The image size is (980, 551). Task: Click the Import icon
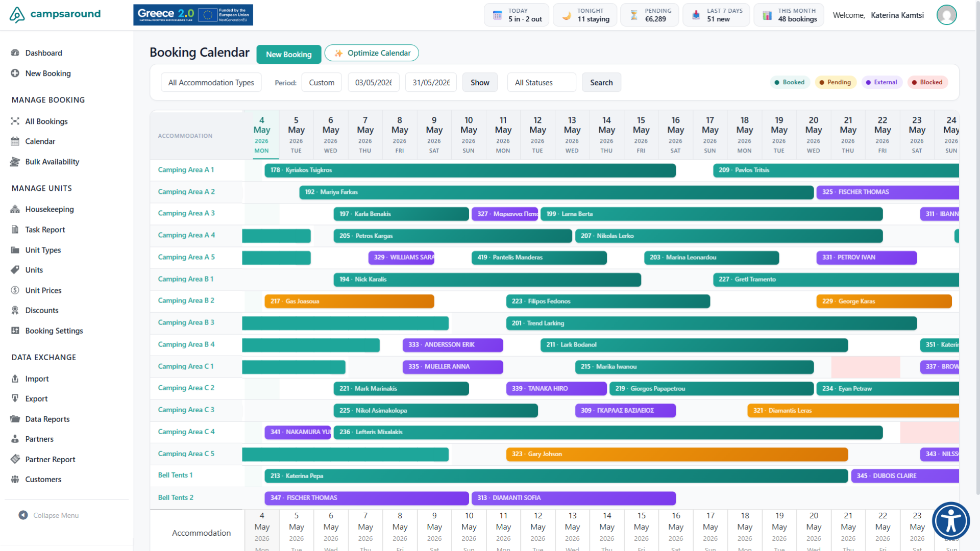click(x=15, y=379)
